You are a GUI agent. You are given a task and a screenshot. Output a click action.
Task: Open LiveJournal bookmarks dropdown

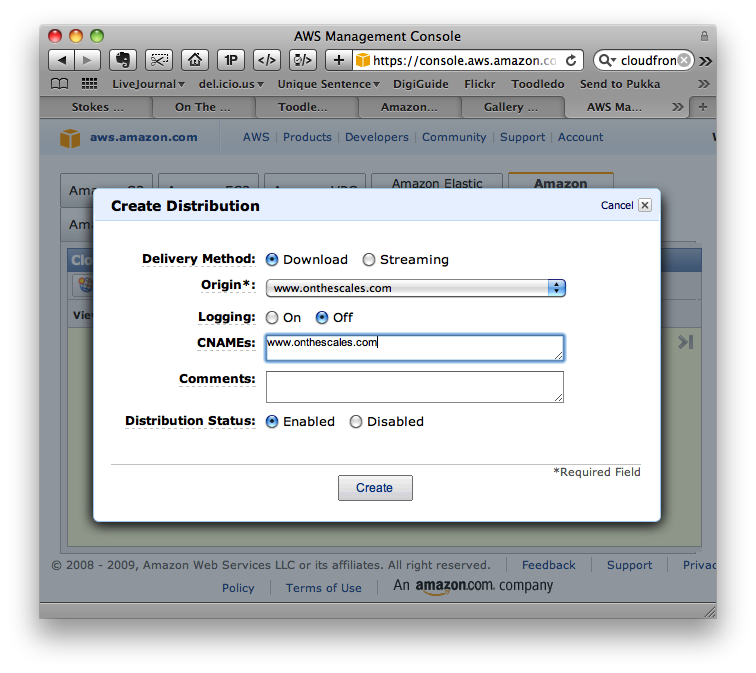pos(148,84)
